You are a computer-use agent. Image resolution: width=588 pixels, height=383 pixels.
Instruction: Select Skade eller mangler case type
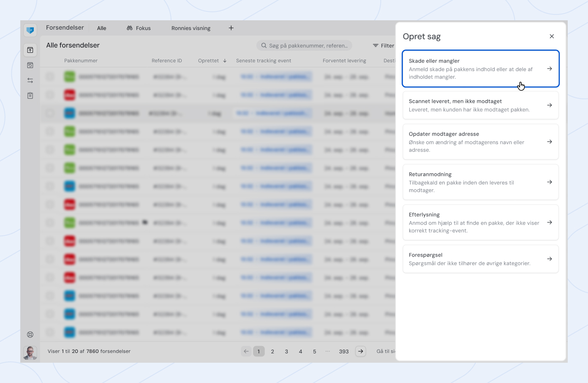point(480,68)
